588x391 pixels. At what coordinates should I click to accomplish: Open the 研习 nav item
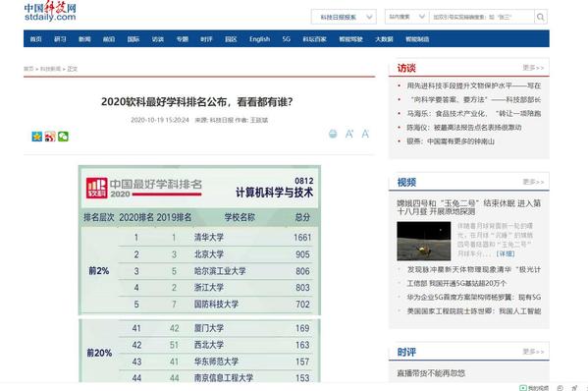(60, 39)
